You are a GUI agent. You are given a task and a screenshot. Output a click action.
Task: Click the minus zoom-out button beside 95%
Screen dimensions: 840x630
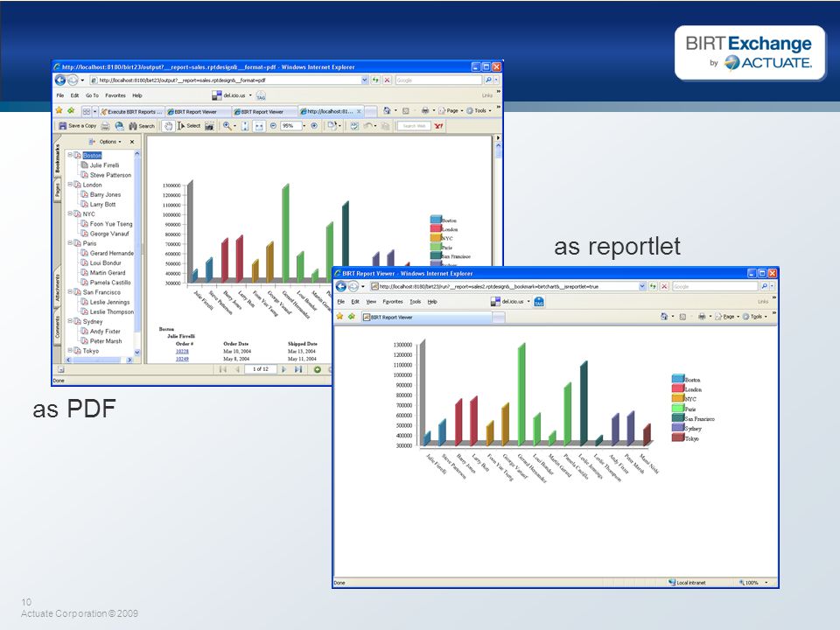click(x=273, y=126)
